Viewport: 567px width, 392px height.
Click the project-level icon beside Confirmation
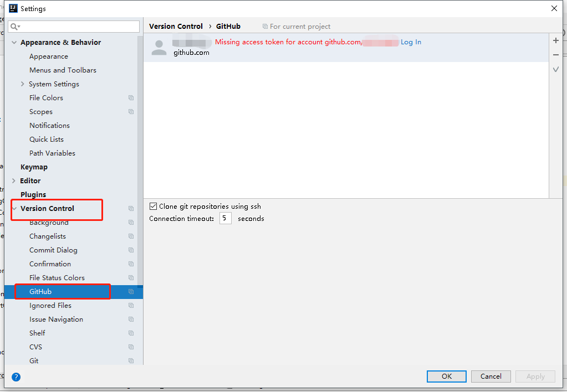point(131,264)
